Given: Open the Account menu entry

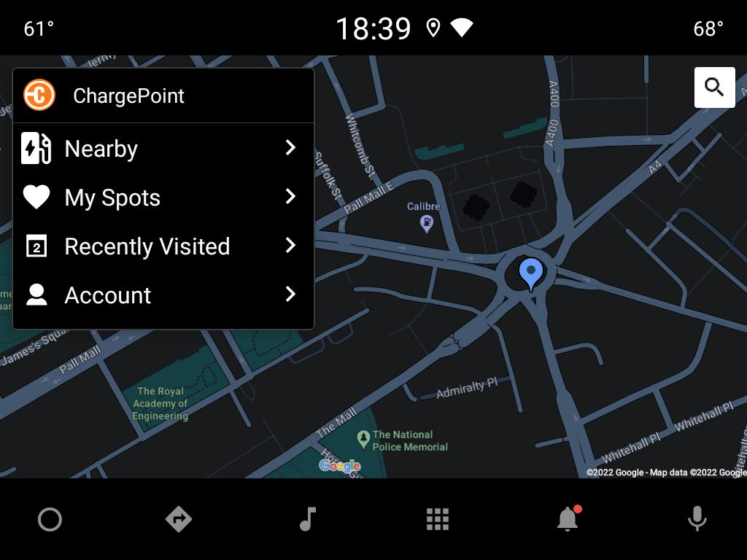Looking at the screenshot, I should click(163, 295).
